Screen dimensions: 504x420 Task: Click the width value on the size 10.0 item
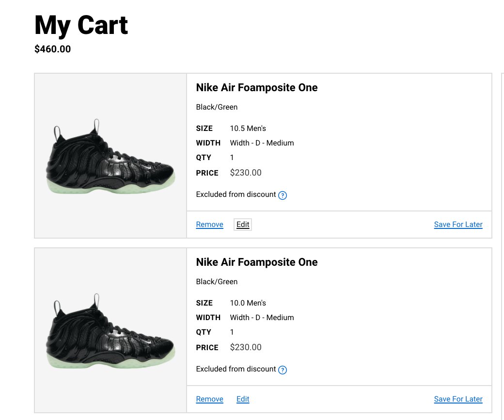click(x=262, y=318)
